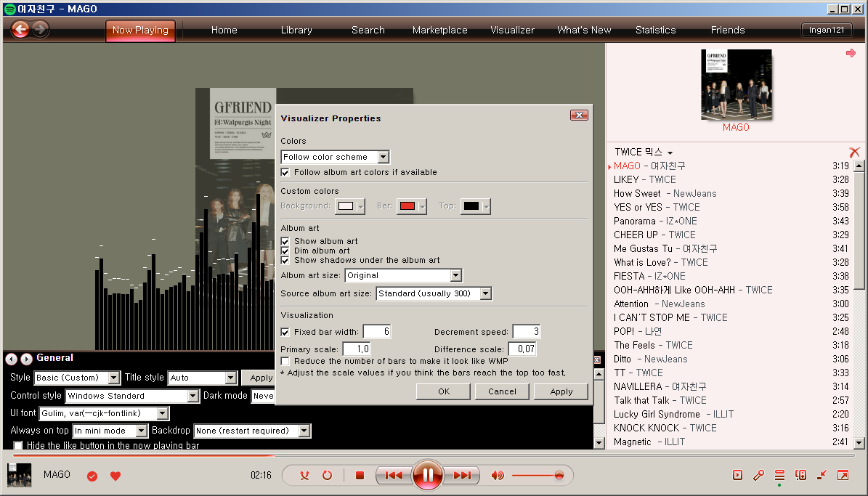
Task: Stop playback with the square button
Action: [360, 475]
